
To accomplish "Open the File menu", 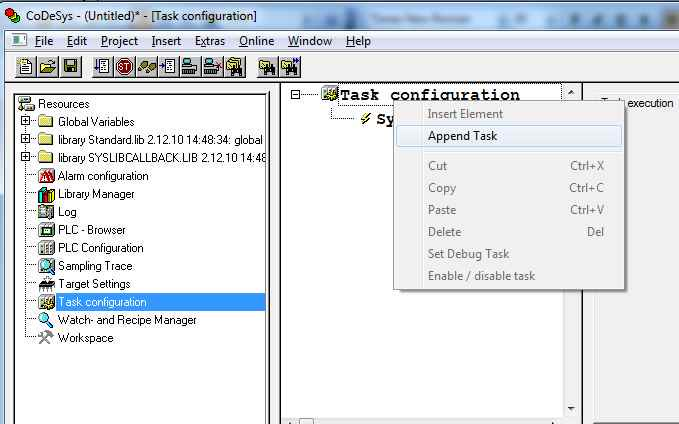I will [x=44, y=41].
